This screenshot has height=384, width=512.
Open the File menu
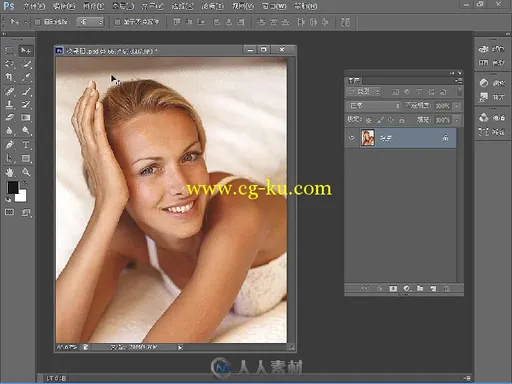click(34, 6)
